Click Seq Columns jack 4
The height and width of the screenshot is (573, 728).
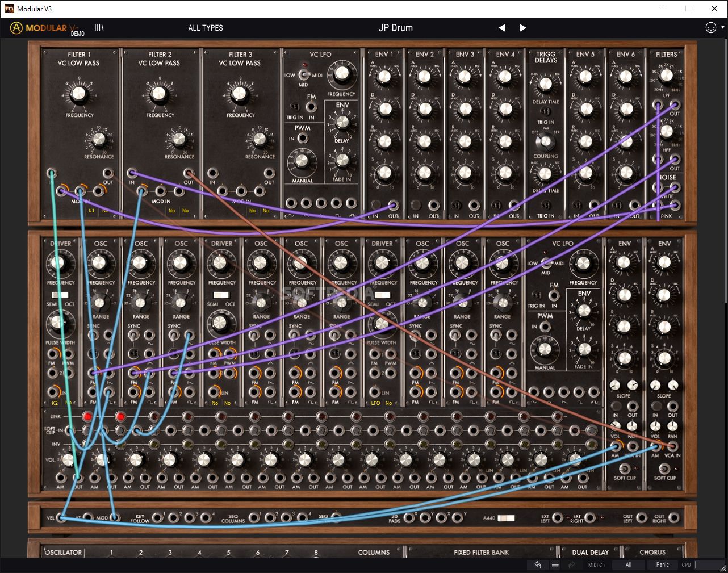point(303,517)
